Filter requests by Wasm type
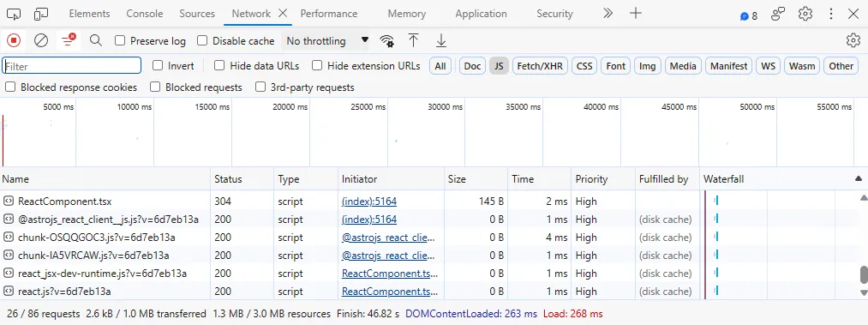Screen dimensions: 868x325 [802, 66]
